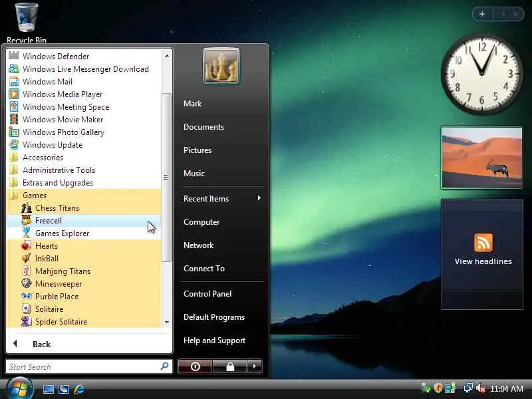Click the chess user account picture

(221, 66)
